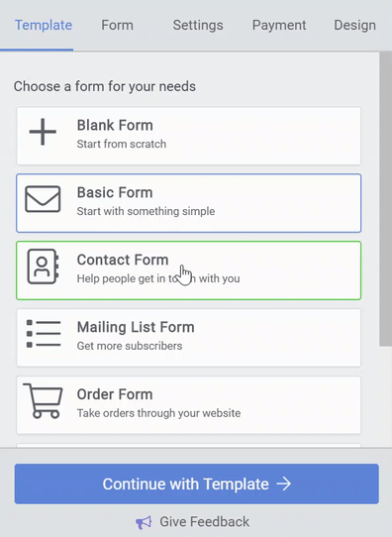Screen dimensions: 392x537
Task: Select the Blank Form title text
Action: coord(115,126)
